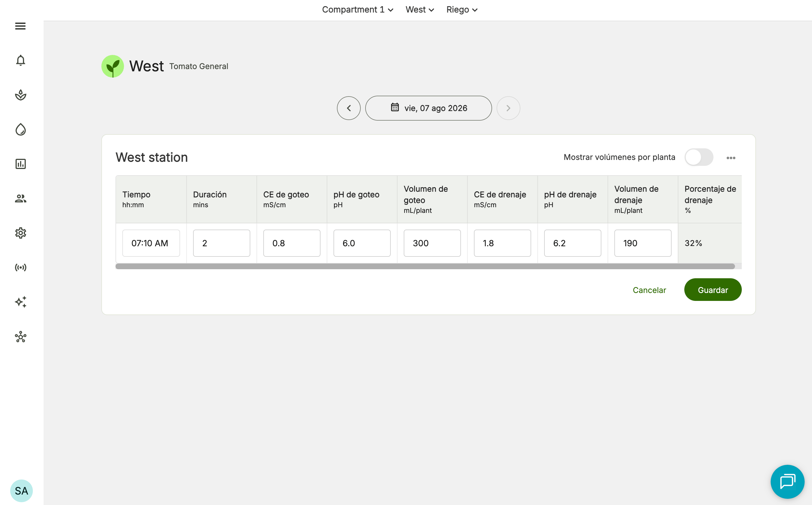Viewport: 812px width, 505px height.
Task: Click the CE de drenaje column header
Action: pos(502,199)
